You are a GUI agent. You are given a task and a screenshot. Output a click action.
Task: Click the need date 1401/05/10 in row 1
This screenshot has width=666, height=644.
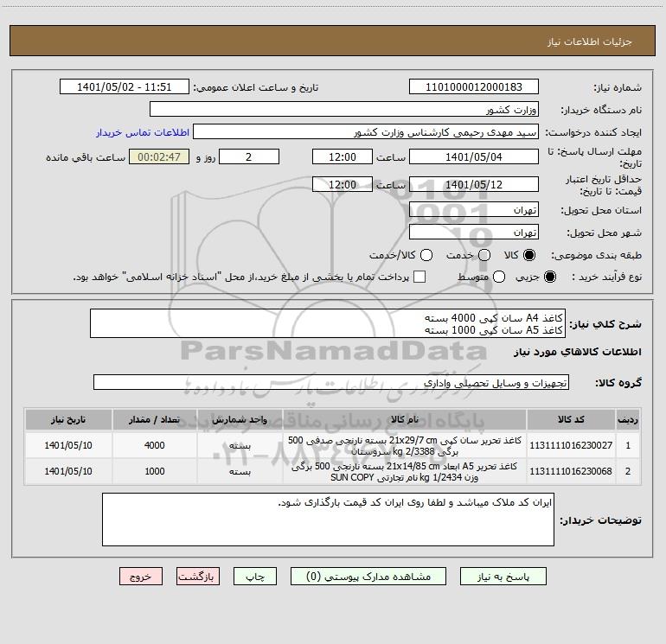(68, 445)
